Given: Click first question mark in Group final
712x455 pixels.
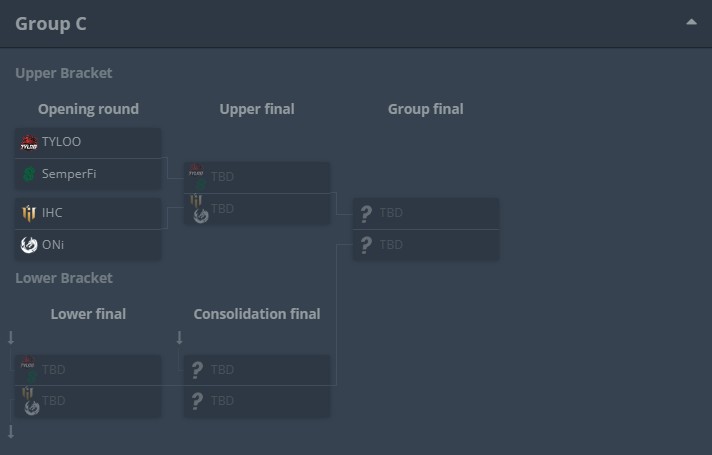Looking at the screenshot, I should (x=366, y=213).
